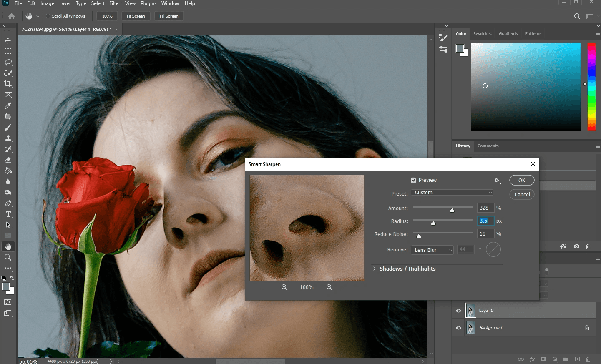The image size is (601, 364).
Task: Open the Preset Custom dropdown
Action: click(452, 193)
